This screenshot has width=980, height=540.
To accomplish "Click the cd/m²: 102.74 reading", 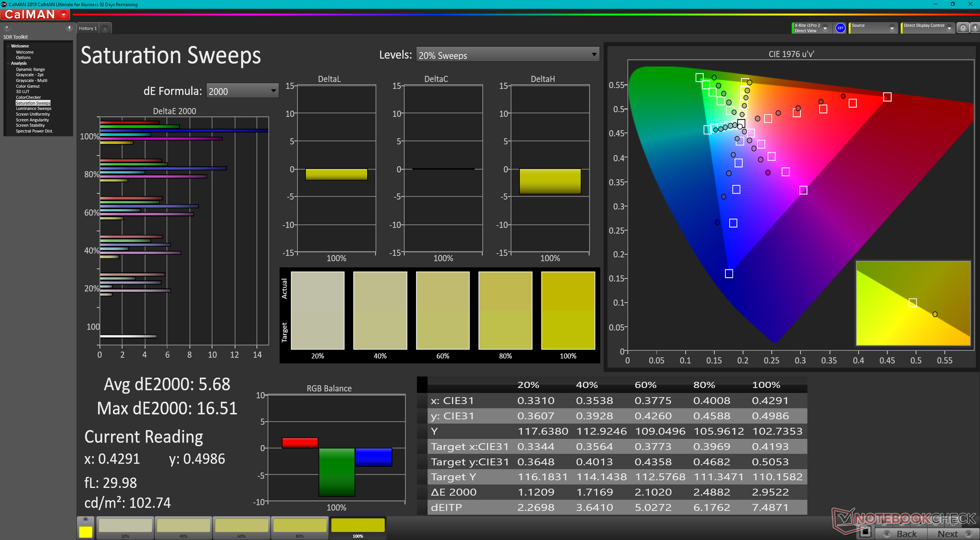I will [128, 503].
